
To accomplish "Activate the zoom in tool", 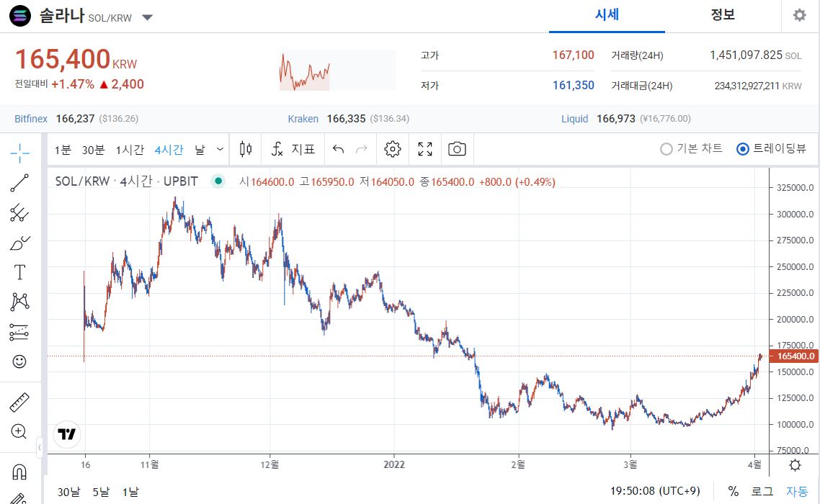I will 19,431.
